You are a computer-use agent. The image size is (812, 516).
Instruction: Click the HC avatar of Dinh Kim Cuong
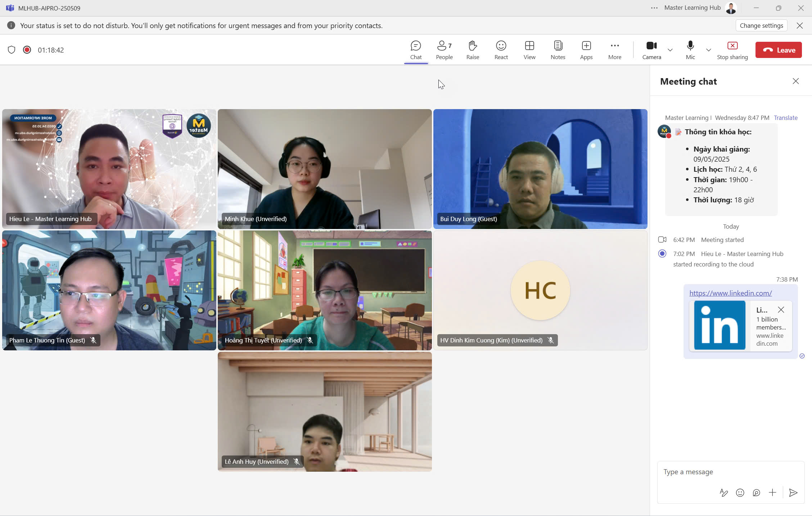click(x=540, y=290)
